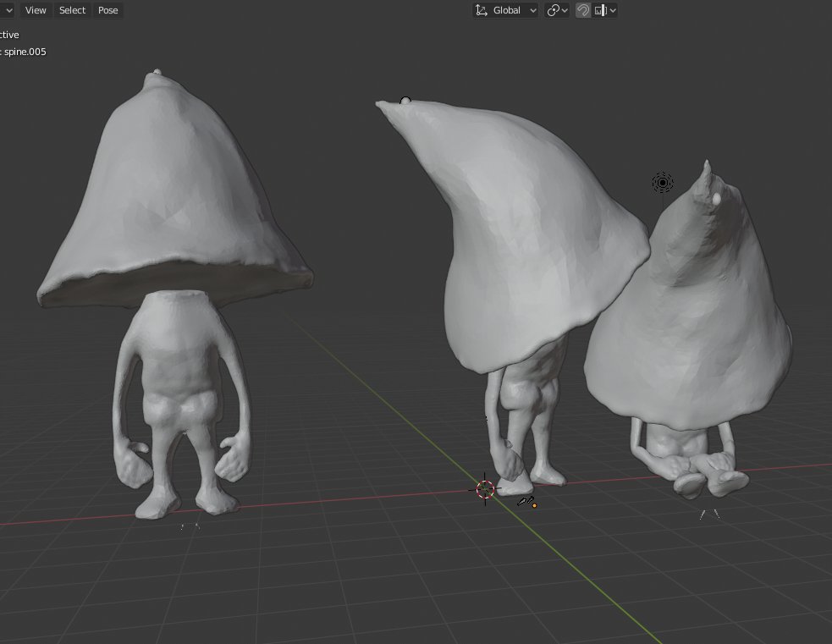Image resolution: width=832 pixels, height=644 pixels.
Task: Click the spine.005 bone label
Action: 25,52
